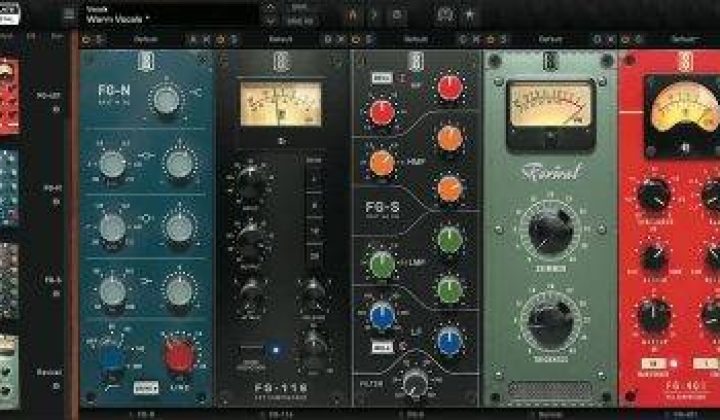Click FG-N top high-shelf gain knob
720x420 pixels.
click(166, 100)
